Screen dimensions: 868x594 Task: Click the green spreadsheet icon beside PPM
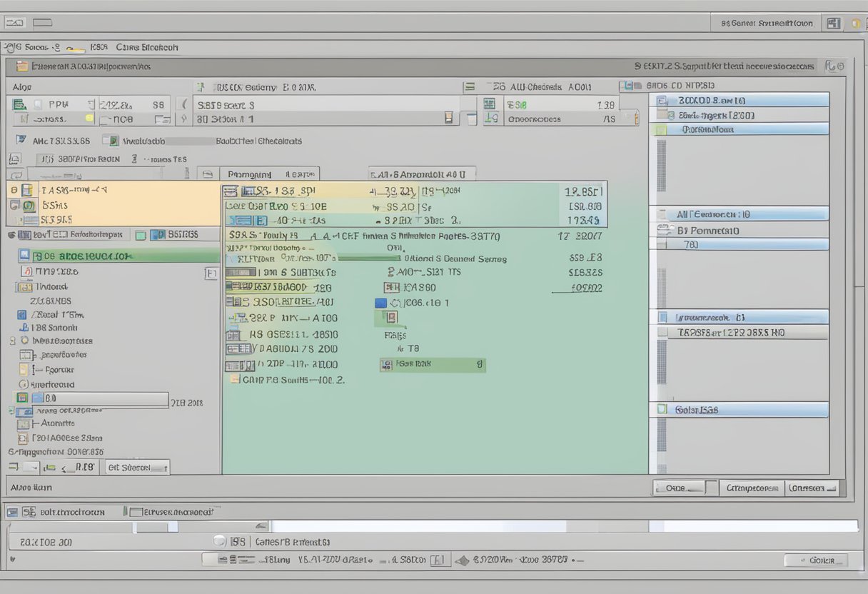tap(20, 104)
